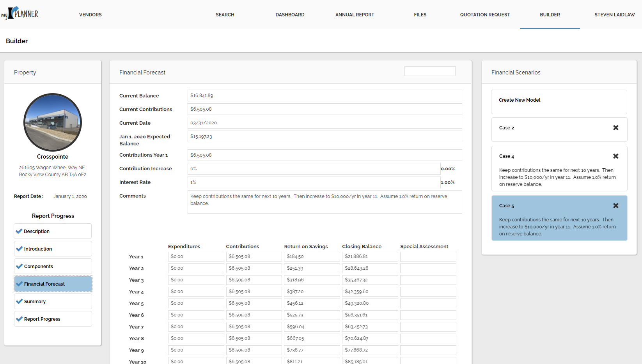Edit the Current Date field
Viewport: 642px width, 364px height.
pyautogui.click(x=325, y=123)
